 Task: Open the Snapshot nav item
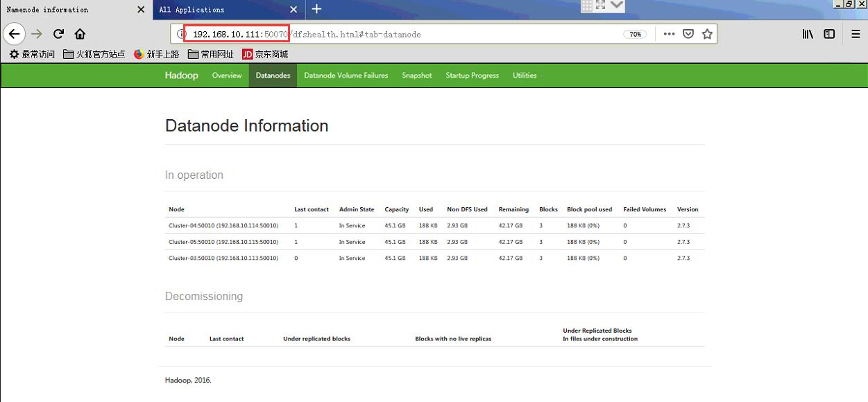tap(417, 76)
